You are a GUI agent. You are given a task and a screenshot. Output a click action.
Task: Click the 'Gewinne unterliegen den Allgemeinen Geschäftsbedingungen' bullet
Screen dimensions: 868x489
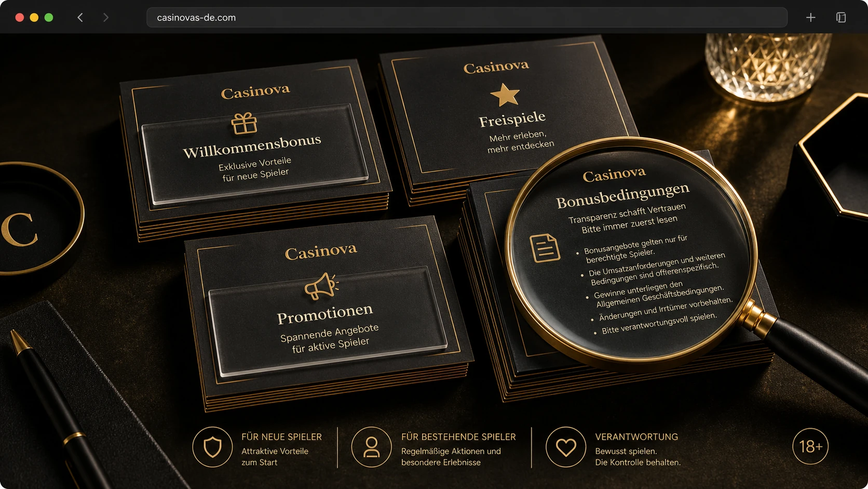click(656, 295)
